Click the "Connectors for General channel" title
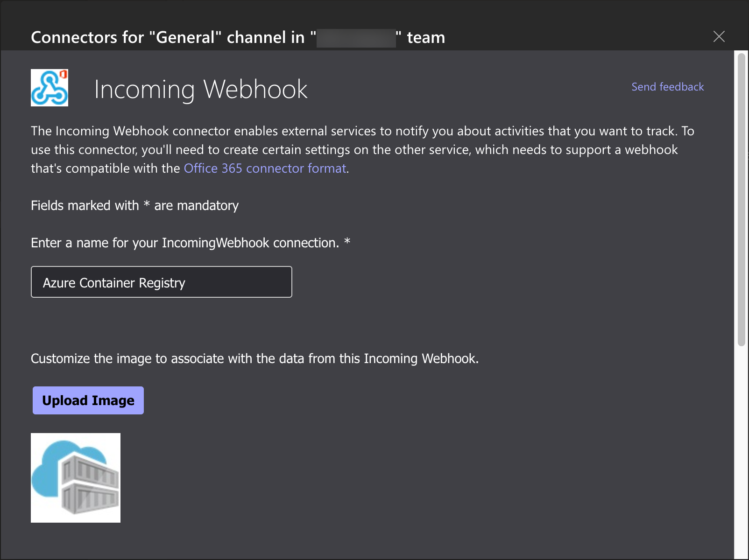The image size is (749, 560). point(167,37)
